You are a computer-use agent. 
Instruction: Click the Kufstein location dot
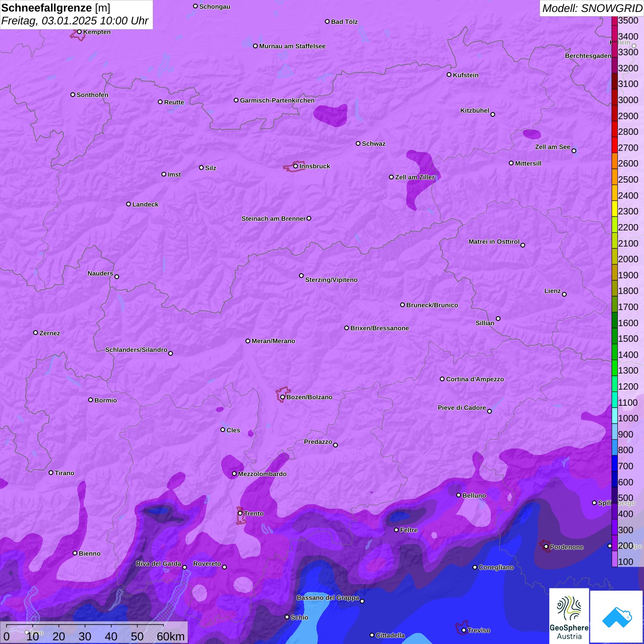449,75
